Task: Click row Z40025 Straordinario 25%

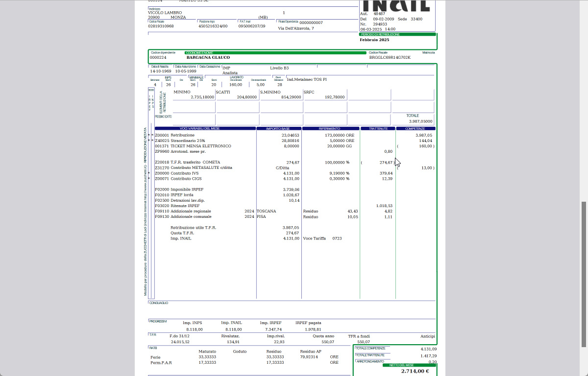Action: [x=294, y=141]
